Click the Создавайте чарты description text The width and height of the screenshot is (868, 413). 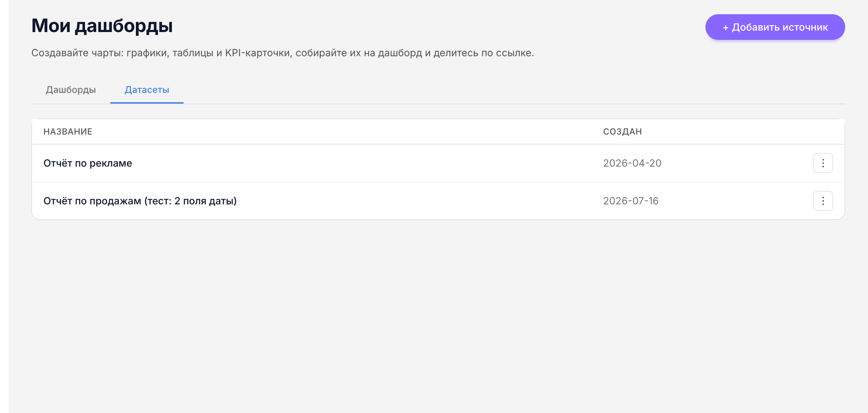(283, 53)
